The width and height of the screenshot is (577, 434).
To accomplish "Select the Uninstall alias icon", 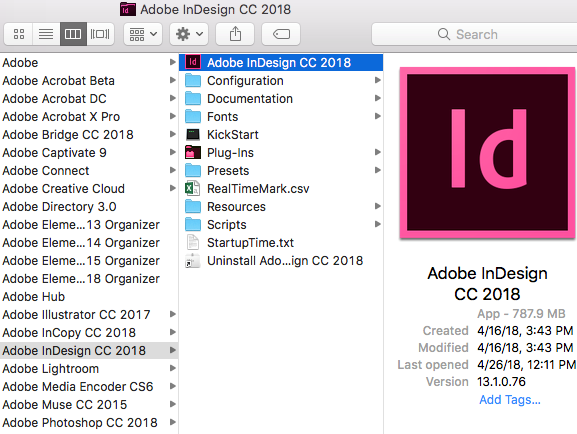I will pos(193,260).
